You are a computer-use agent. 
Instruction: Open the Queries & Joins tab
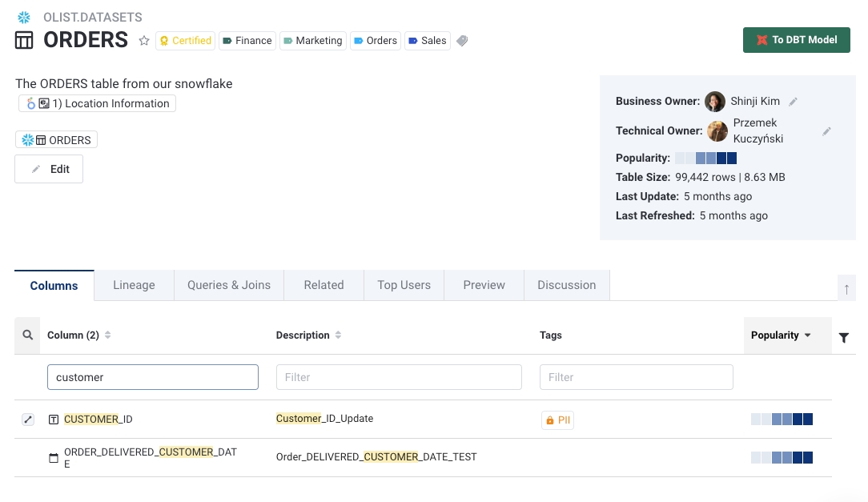[229, 285]
